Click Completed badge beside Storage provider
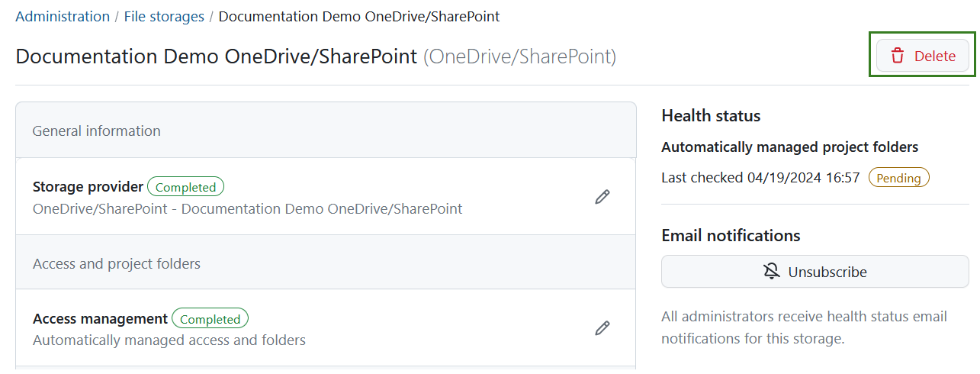980x374 pixels. [185, 187]
